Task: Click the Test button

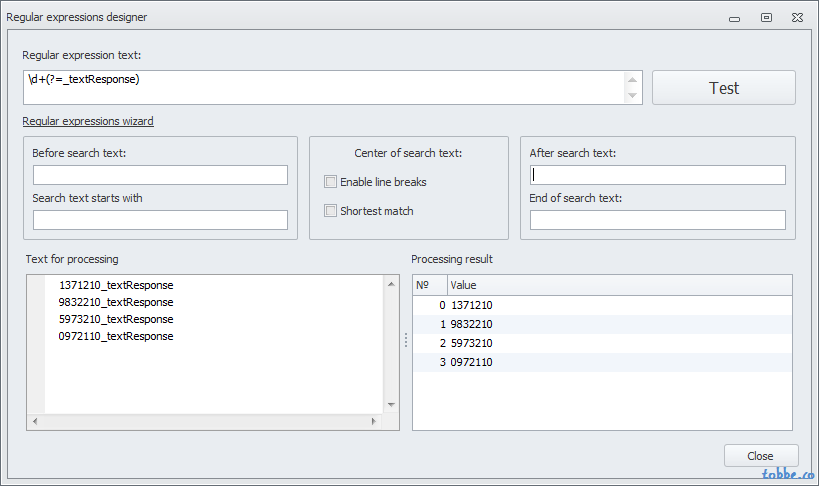Action: 723,88
